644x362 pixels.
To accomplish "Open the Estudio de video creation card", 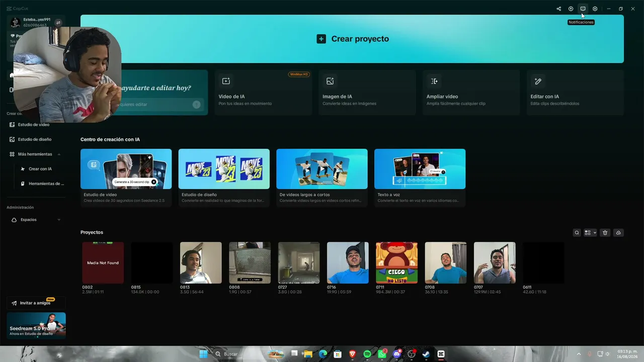I will (x=126, y=177).
